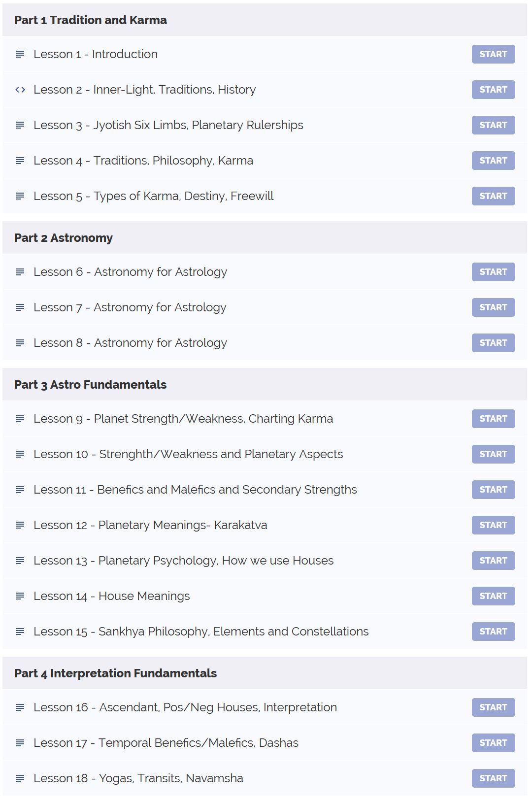Open Lesson 15 - Sankhya Philosophy title
Image resolution: width=532 pixels, height=800 pixels.
201,632
